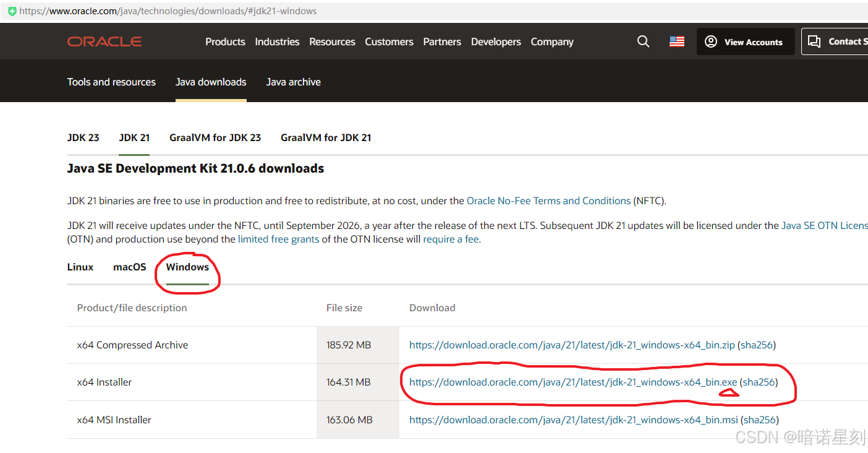This screenshot has width=868, height=453.
Task: Click the Oracle logo
Action: (x=104, y=41)
